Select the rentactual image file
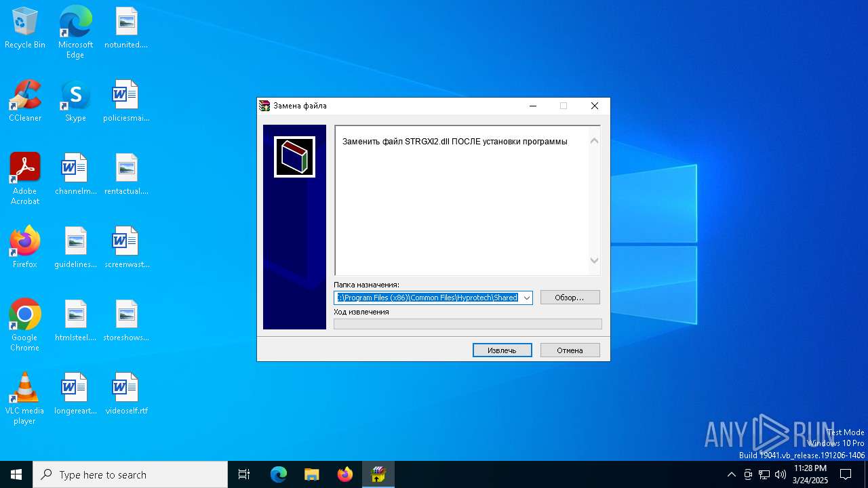 coord(126,175)
